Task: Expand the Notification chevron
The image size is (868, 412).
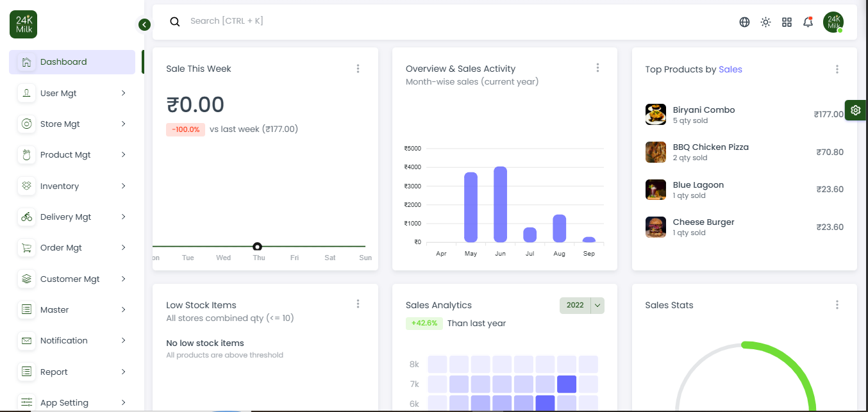Action: point(123,340)
